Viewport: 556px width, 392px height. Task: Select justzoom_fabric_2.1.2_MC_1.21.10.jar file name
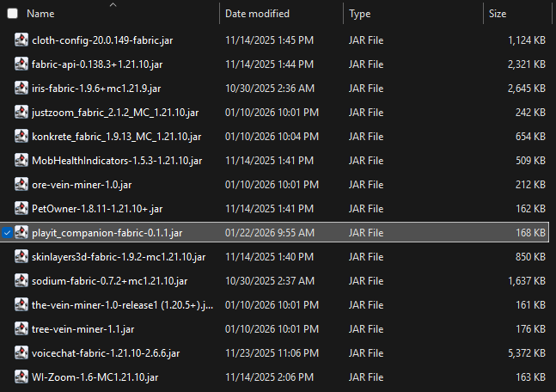coord(115,113)
